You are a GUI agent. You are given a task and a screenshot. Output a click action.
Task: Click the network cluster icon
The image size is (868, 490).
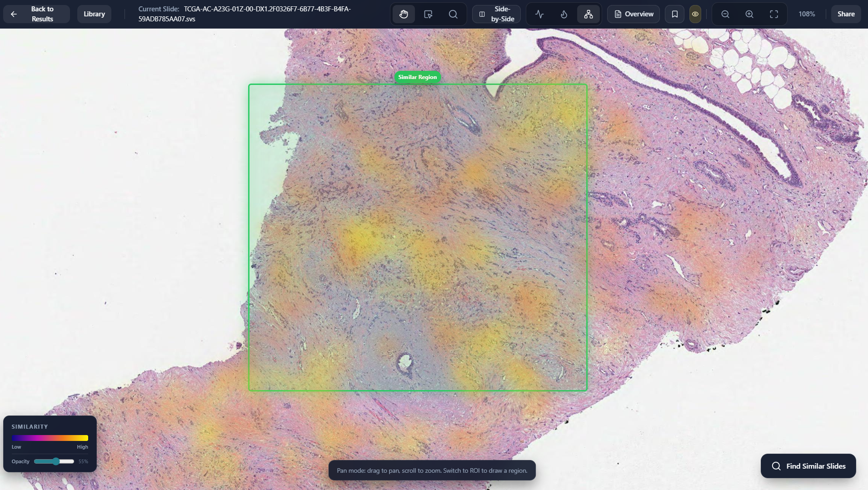(x=589, y=14)
